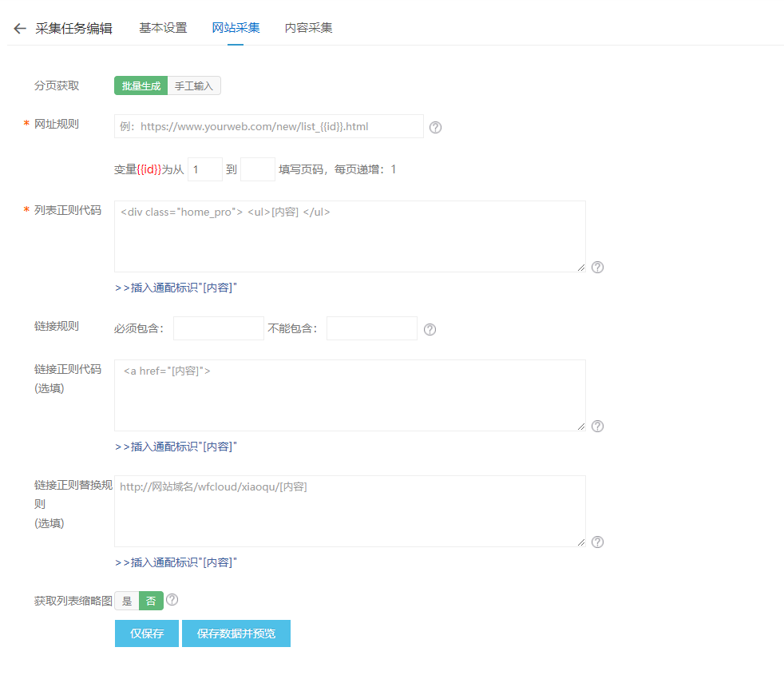Click the back arrow beside 采集任务编辑
This screenshot has width=784, height=683.
(19, 28)
